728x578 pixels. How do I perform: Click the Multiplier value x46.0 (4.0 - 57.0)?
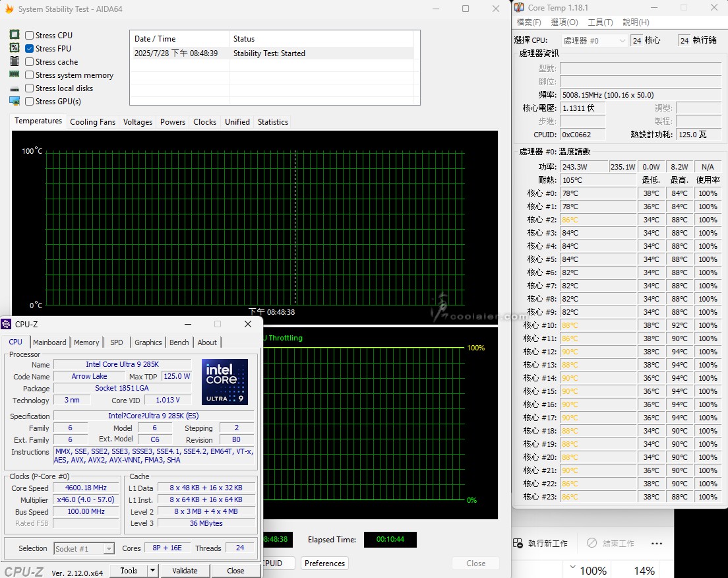coord(86,499)
